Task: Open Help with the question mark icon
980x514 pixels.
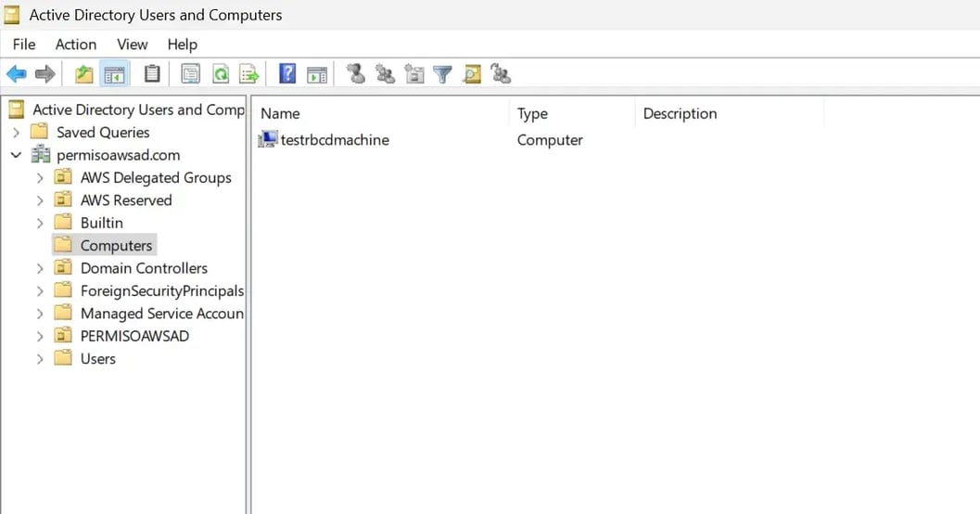Action: [287, 74]
